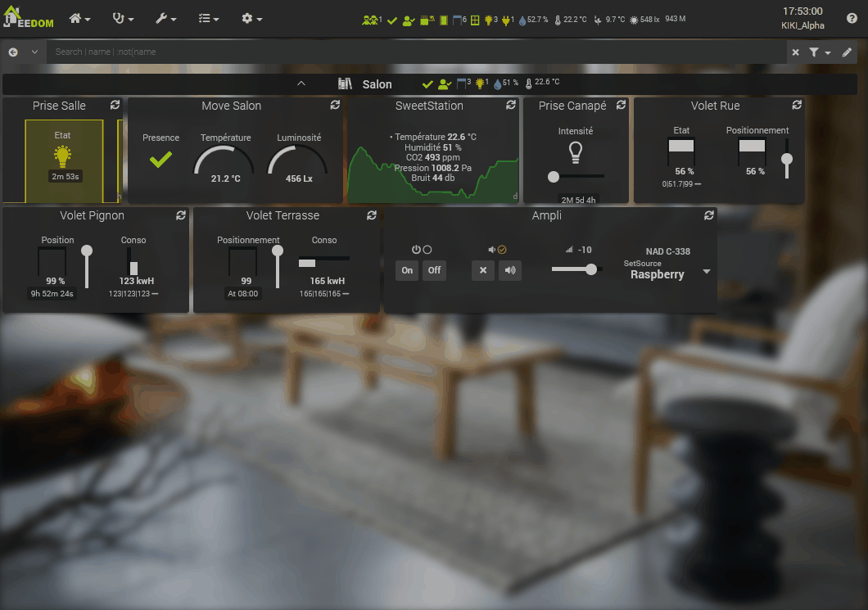Collapse the Salon section with the chevron
Viewport: 868px width, 610px height.
pos(301,84)
